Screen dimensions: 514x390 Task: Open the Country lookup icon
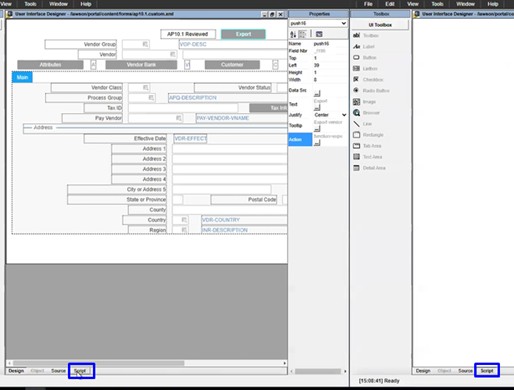point(184,220)
